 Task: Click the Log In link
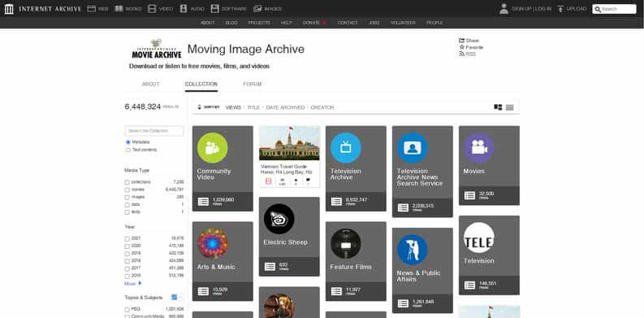click(x=543, y=9)
